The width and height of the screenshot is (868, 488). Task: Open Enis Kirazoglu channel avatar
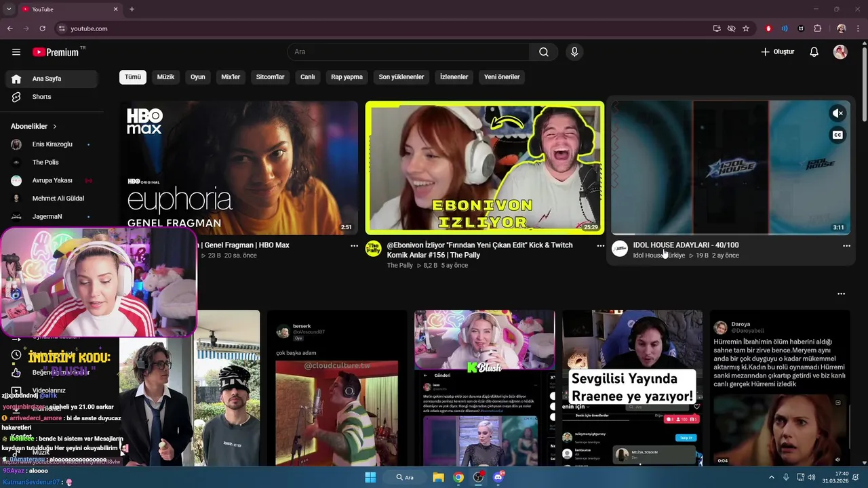tap(16, 144)
